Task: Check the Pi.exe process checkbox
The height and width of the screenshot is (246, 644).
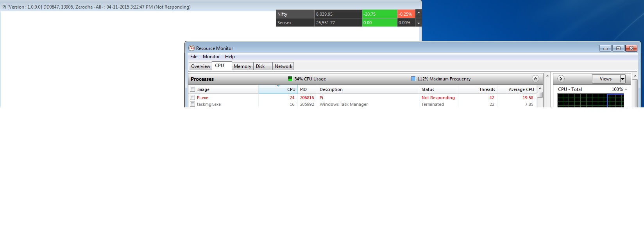Action: [x=192, y=98]
